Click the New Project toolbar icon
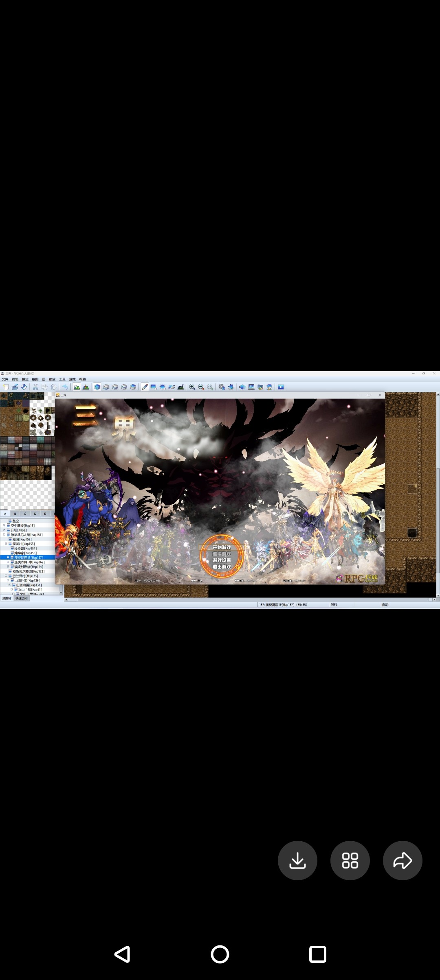 click(6, 387)
